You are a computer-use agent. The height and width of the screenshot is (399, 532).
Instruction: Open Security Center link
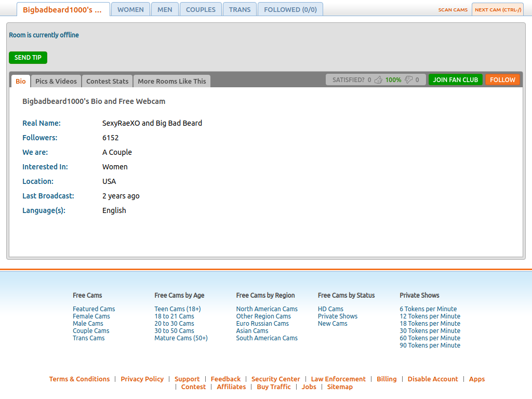(x=275, y=379)
